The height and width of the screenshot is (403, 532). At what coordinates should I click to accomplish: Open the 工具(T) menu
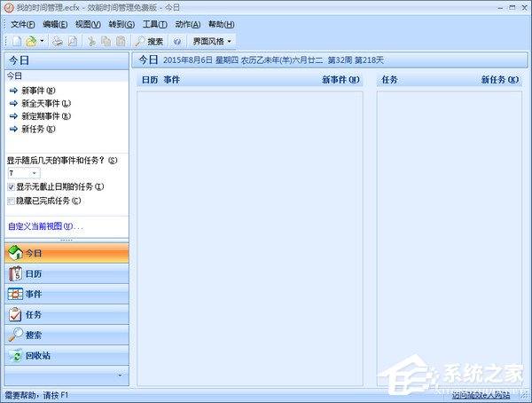[x=154, y=24]
